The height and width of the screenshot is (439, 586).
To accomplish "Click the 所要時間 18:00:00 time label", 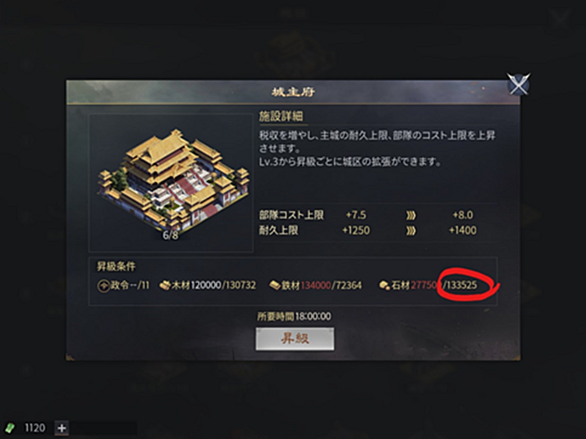I will pyautogui.click(x=294, y=316).
